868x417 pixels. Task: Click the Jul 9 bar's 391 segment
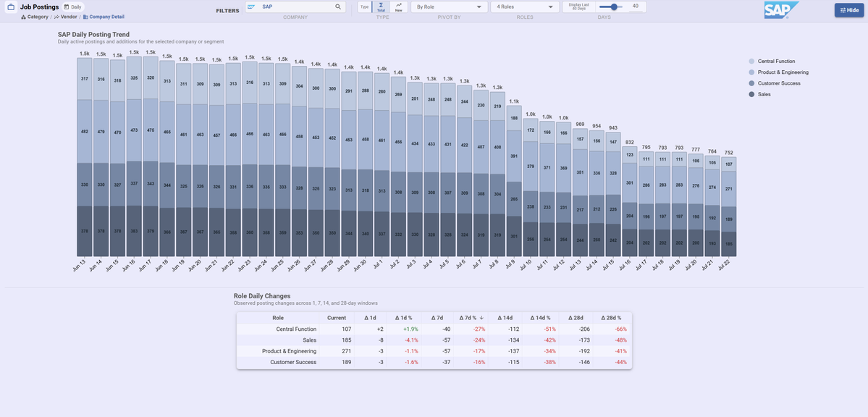pos(514,156)
